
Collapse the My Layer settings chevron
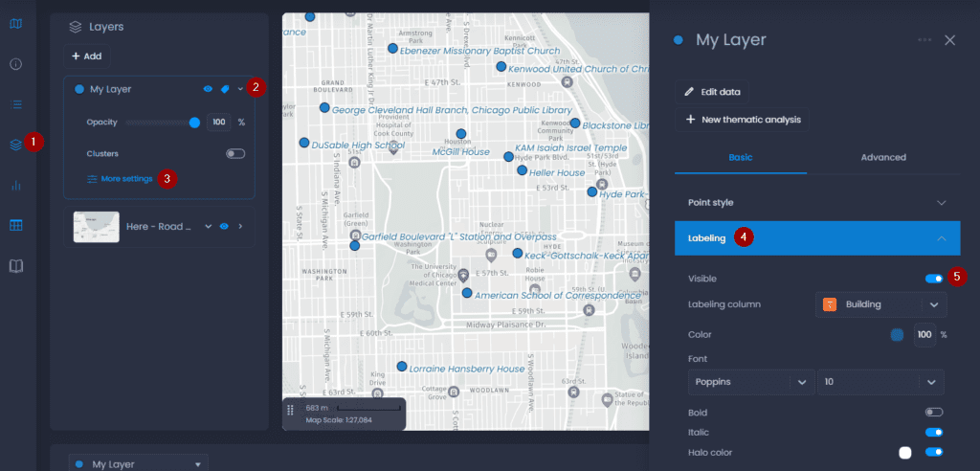click(240, 89)
